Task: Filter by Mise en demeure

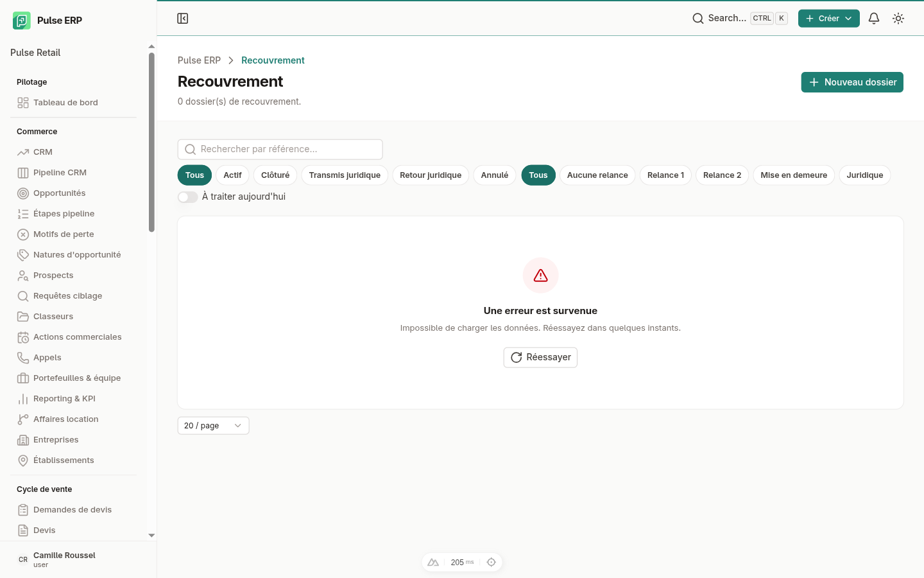Action: pos(794,175)
